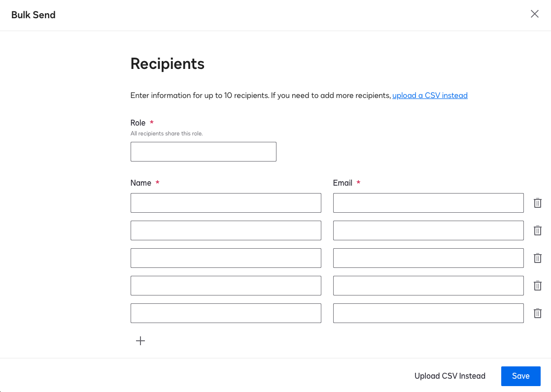
Task: Focus the Role input field
Action: click(203, 152)
